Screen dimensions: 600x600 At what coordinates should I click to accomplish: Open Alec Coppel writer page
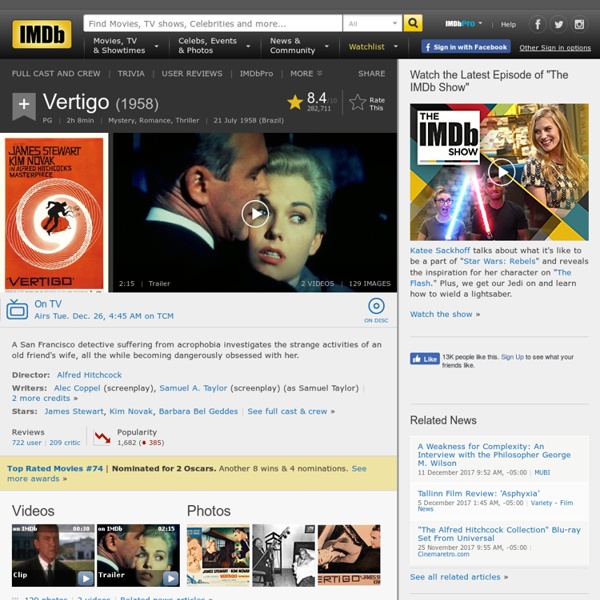click(x=77, y=388)
